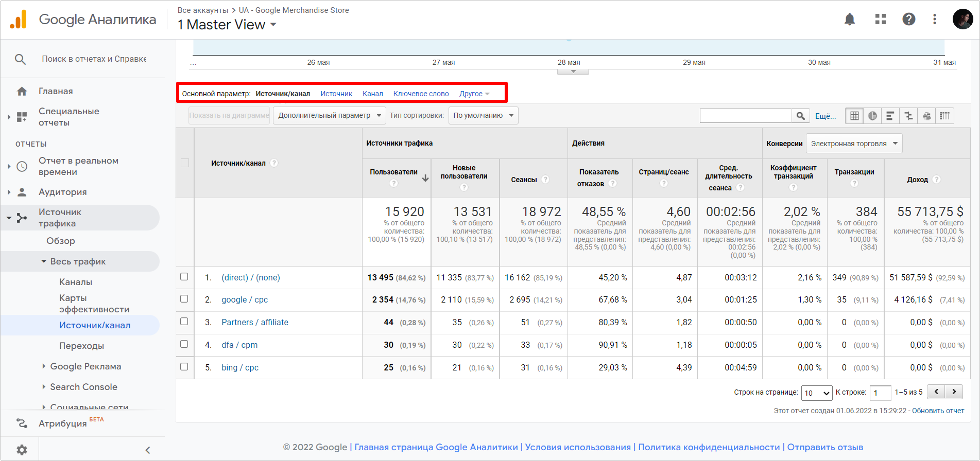980x461 pixels.
Task: Open the Условия использования footer link
Action: click(578, 447)
